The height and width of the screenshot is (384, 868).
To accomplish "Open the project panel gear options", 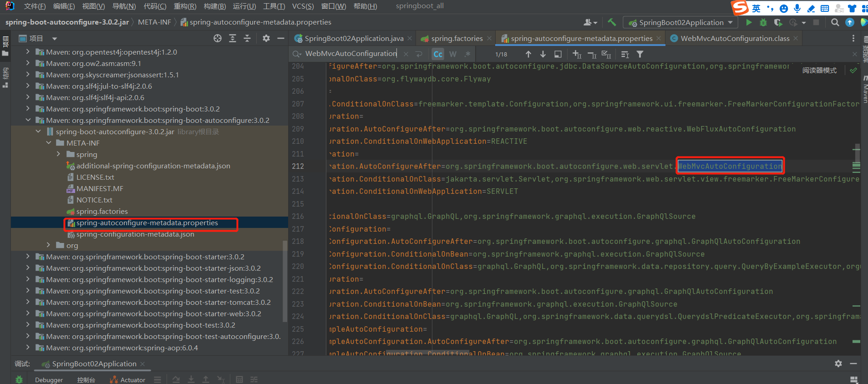I will tap(266, 39).
